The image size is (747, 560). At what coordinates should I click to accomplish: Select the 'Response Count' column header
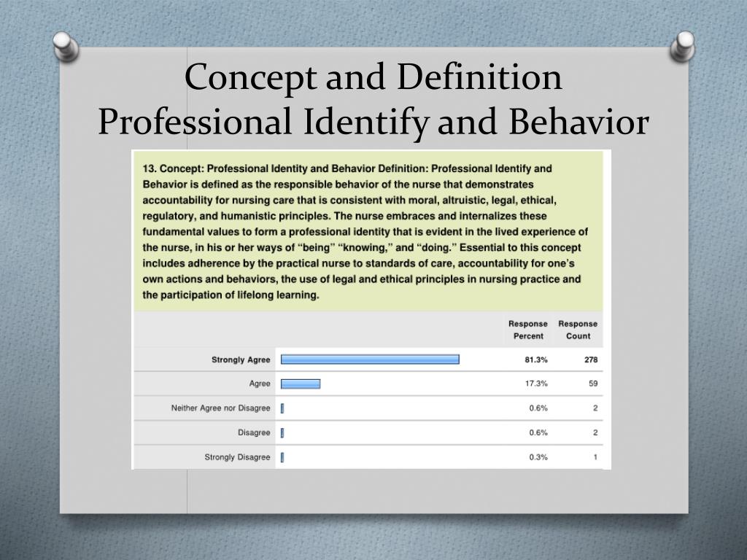click(x=578, y=330)
